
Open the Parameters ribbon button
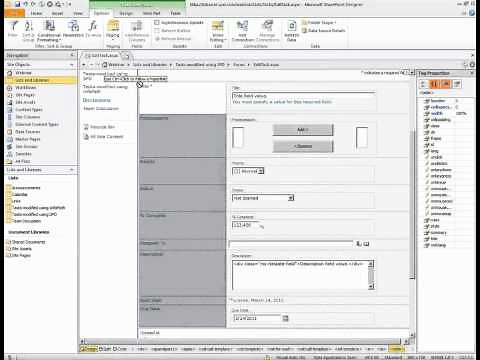pos(73,29)
